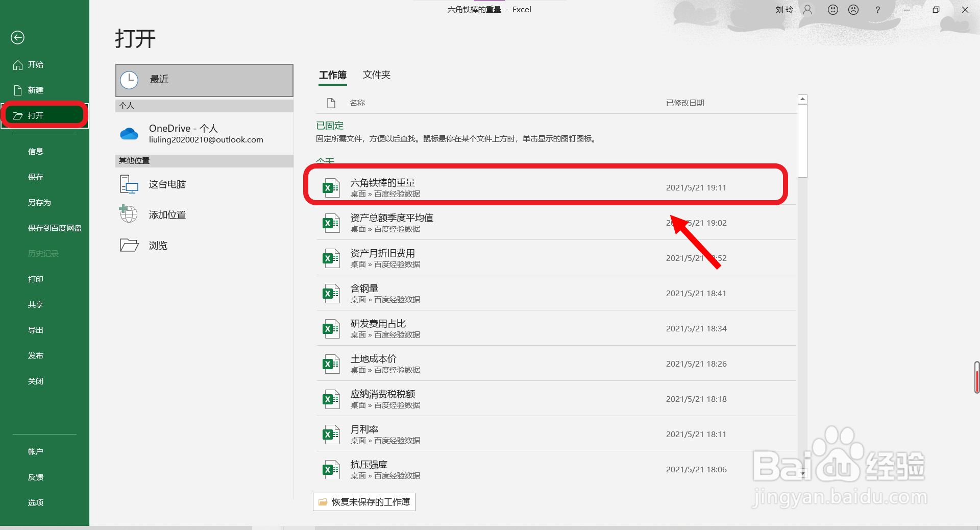
Task: Open Excel 选项
Action: tap(35, 502)
